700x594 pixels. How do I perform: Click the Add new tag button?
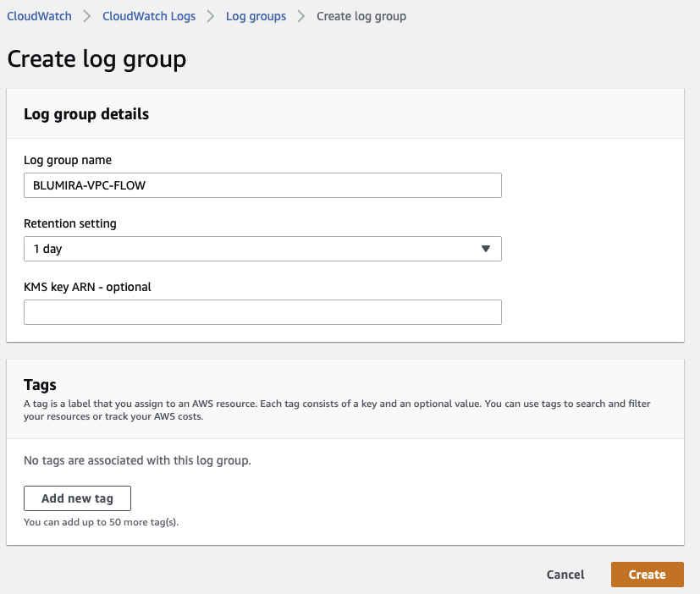tap(77, 498)
